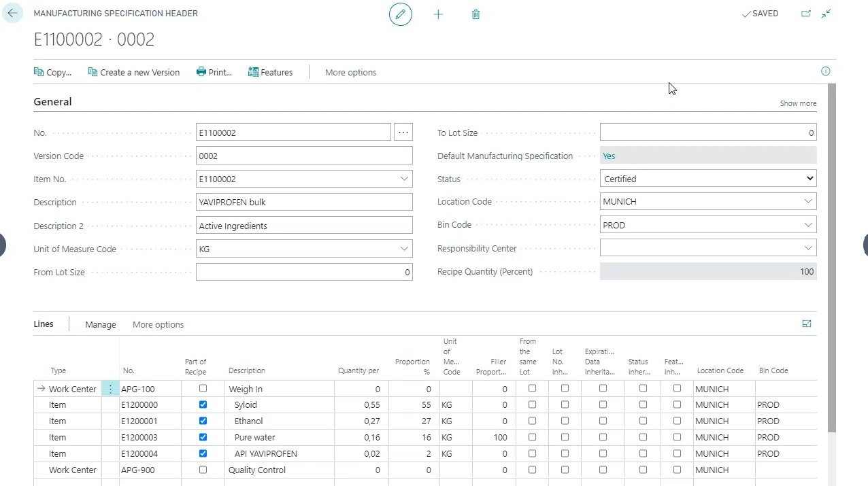The height and width of the screenshot is (486, 868).
Task: Toggle Part of Recipe for Pure water
Action: [x=203, y=437]
